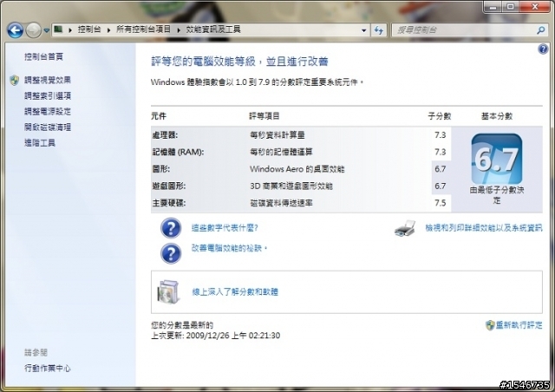Click the 子分數 column header
The height and width of the screenshot is (392, 555).
point(440,116)
